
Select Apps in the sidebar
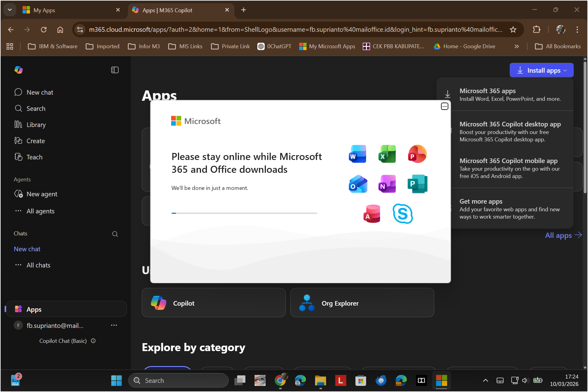click(66, 309)
